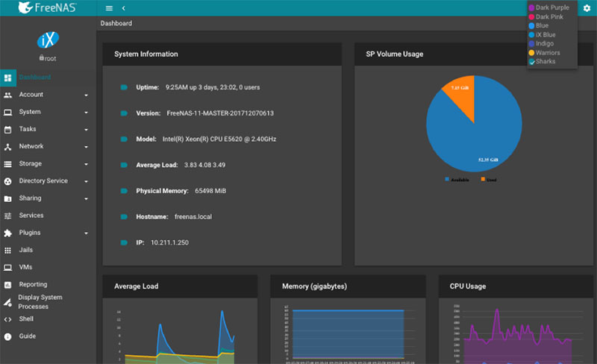
Task: Open the Reporting menu item
Action: (x=33, y=285)
